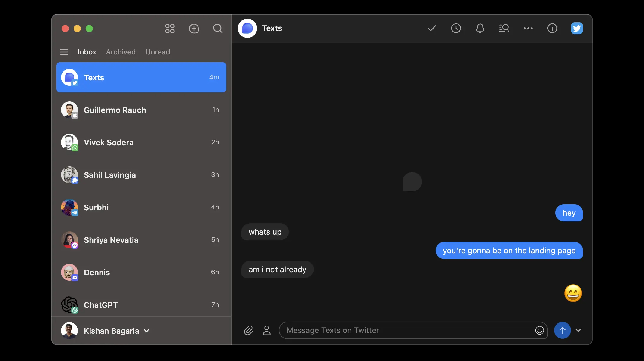Image resolution: width=644 pixels, height=361 pixels.
Task: Toggle notifications bell for this chat
Action: tap(480, 28)
